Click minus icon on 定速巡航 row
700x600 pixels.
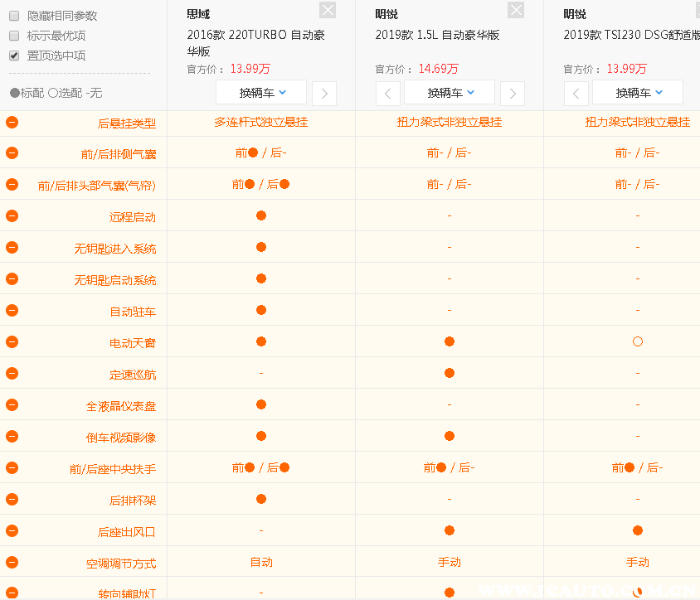(12, 373)
